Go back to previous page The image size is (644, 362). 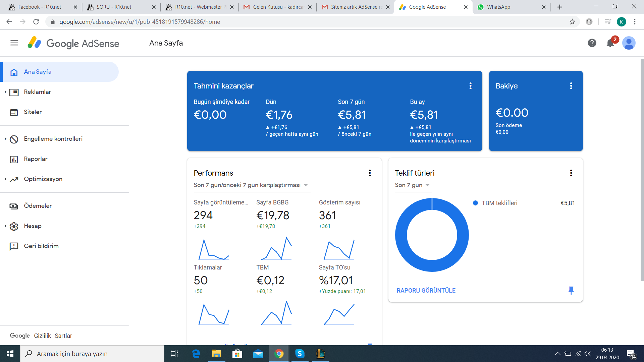[x=9, y=22]
